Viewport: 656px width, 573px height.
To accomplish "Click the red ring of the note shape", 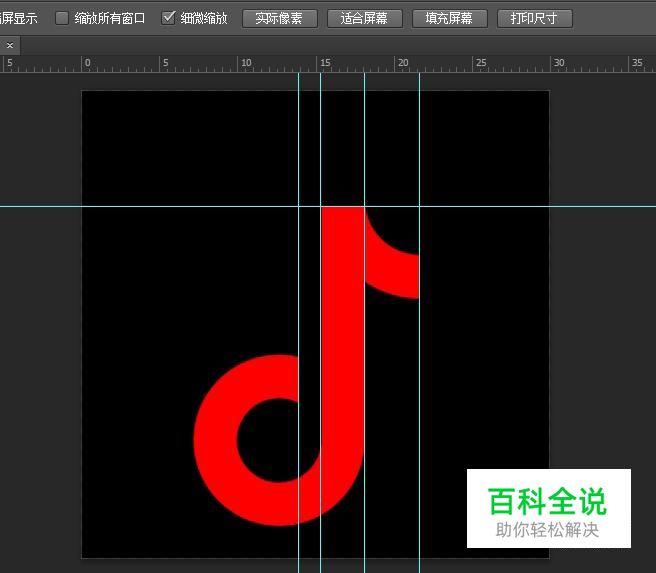I will coord(215,441).
